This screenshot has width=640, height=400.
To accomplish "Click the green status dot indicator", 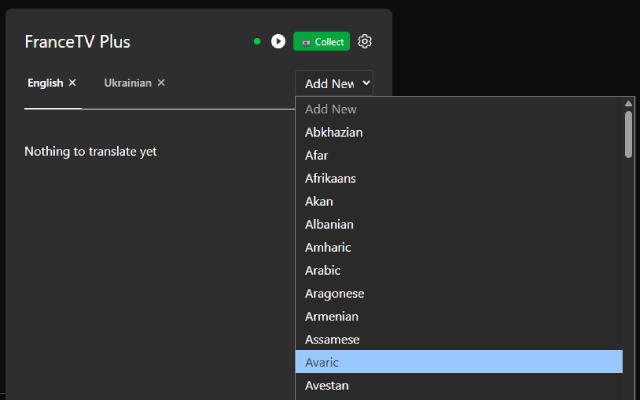I will tap(257, 41).
